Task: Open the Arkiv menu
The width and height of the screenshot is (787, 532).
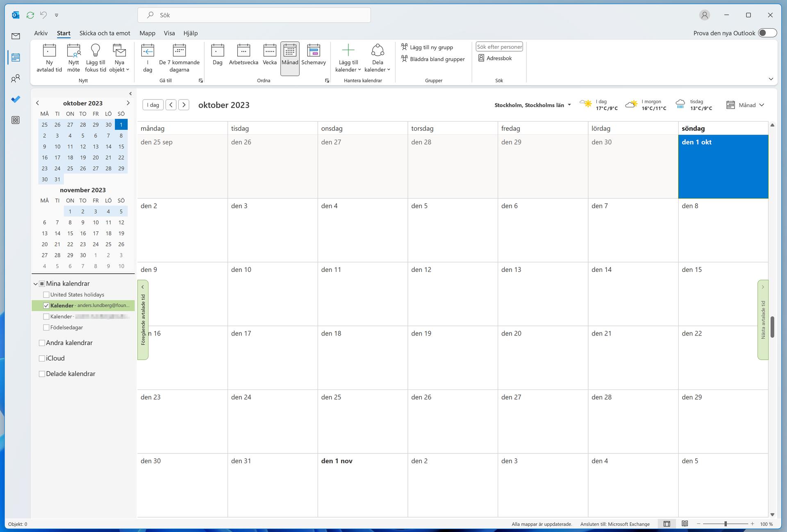Action: [x=41, y=33]
